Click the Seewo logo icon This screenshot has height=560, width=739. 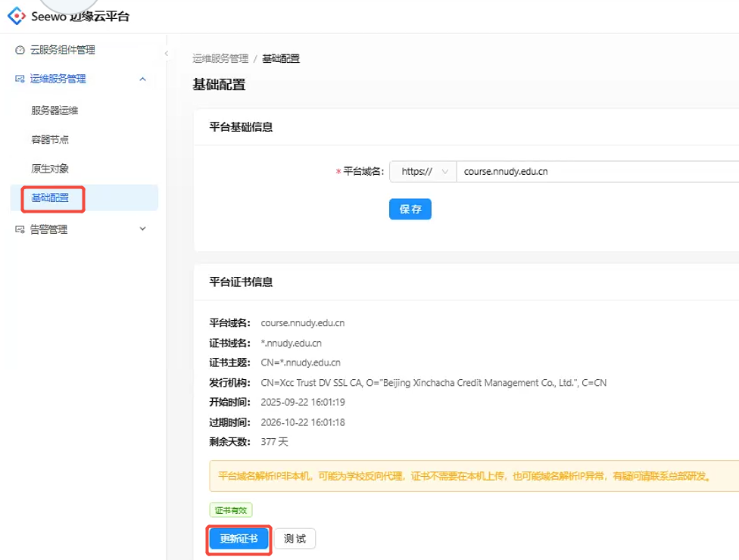(x=17, y=16)
